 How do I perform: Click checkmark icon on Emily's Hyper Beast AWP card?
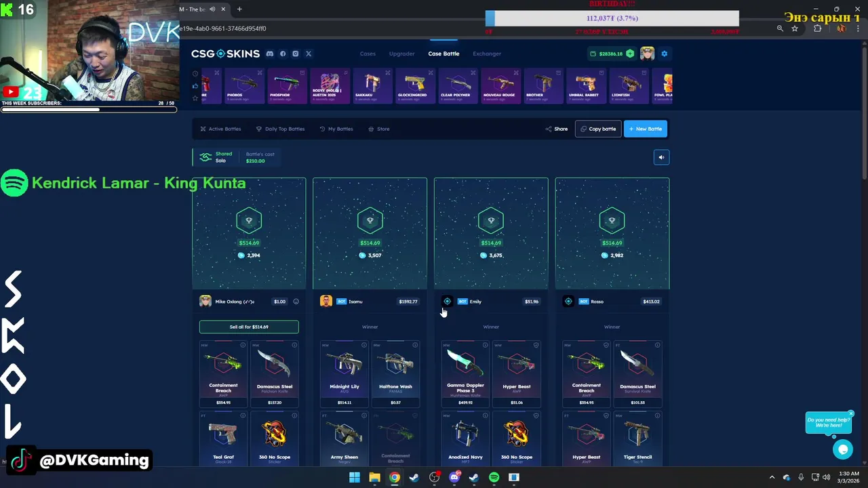[x=536, y=345]
